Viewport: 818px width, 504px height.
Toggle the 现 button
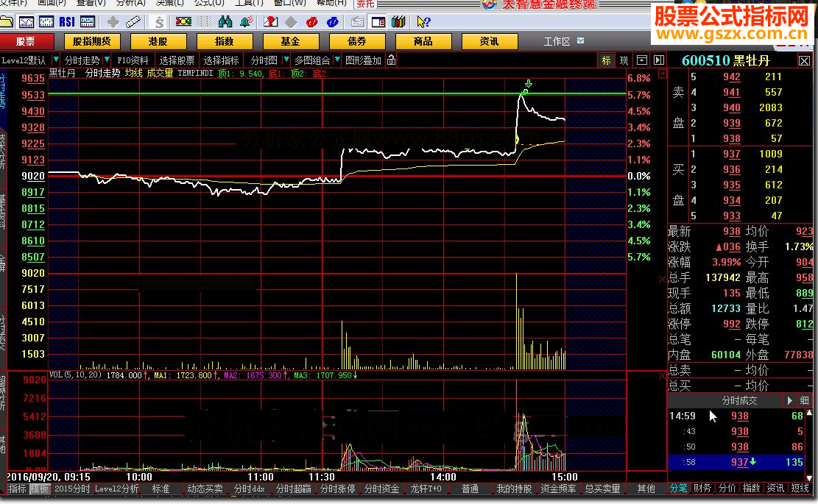624,60
